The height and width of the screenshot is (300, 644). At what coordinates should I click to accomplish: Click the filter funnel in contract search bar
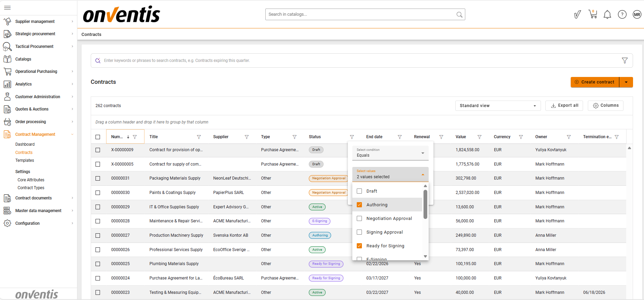pyautogui.click(x=624, y=61)
